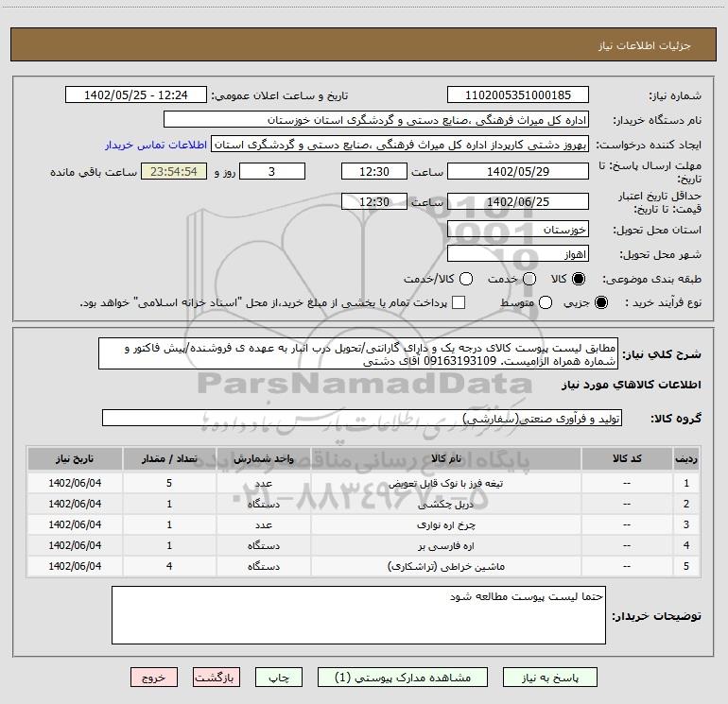Toggle the اسناد خزانه اسلامی payment checkbox

(x=459, y=302)
